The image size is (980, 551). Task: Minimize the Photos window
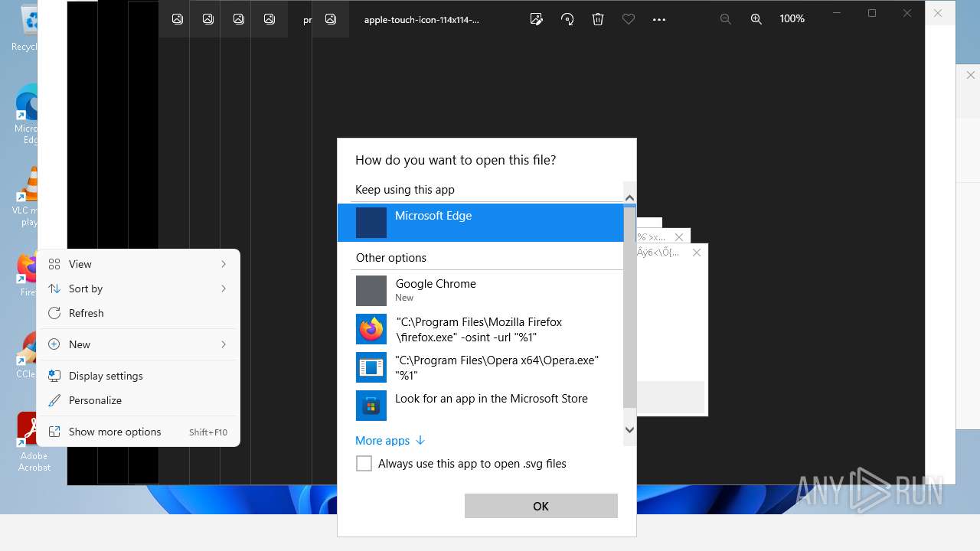[x=837, y=13]
